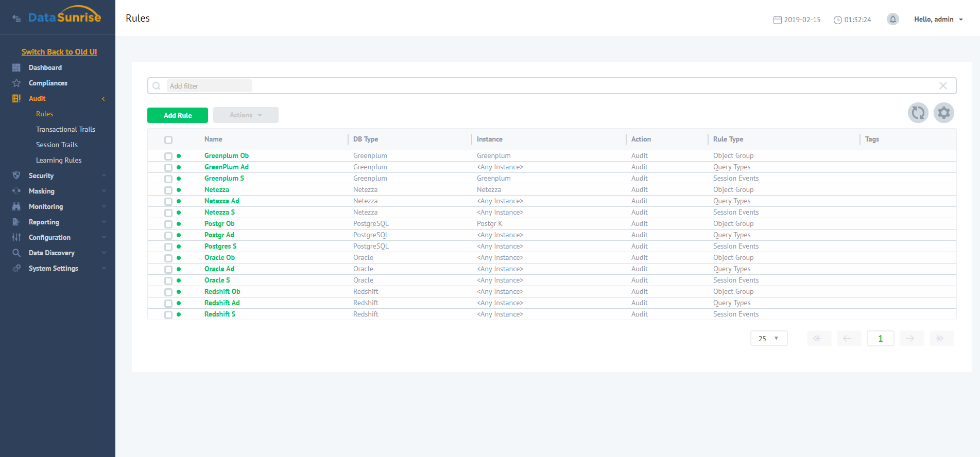Select all rules with header checkbox
Image resolution: width=980 pixels, height=457 pixels.
click(x=168, y=140)
